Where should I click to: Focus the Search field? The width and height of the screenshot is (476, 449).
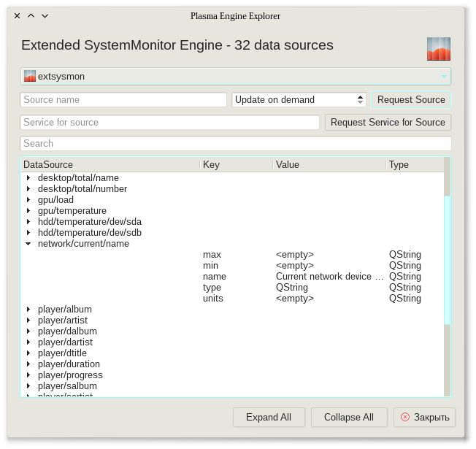click(235, 144)
